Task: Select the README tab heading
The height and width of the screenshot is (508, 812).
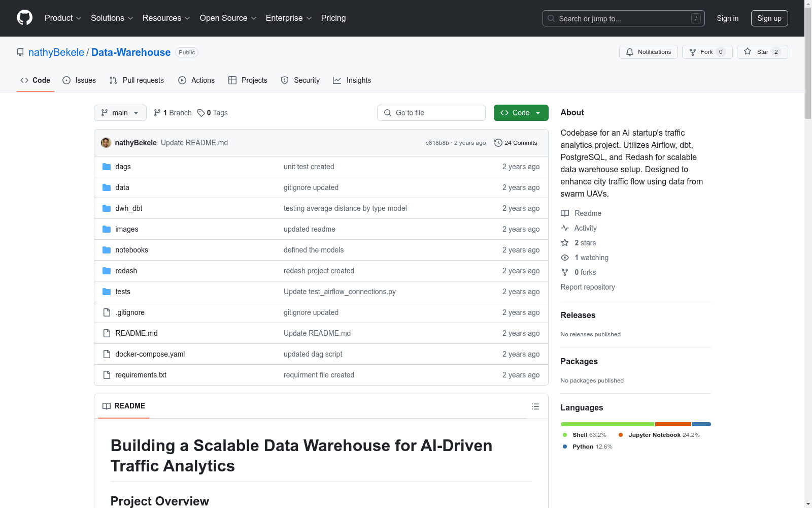Action: [124, 406]
